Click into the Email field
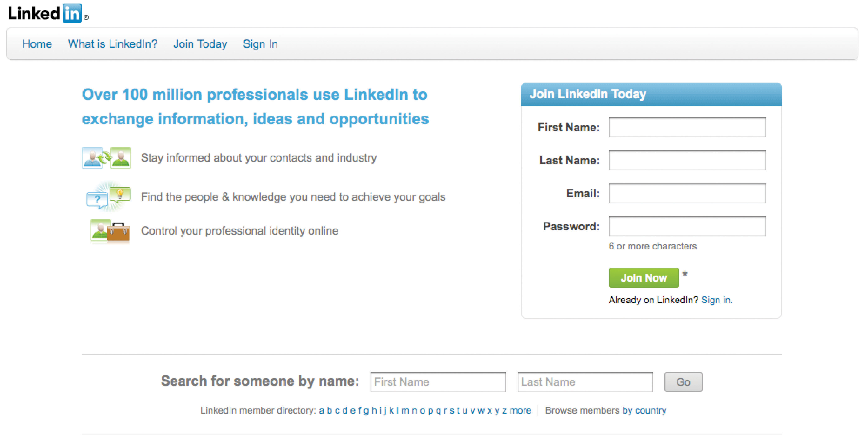 [687, 193]
